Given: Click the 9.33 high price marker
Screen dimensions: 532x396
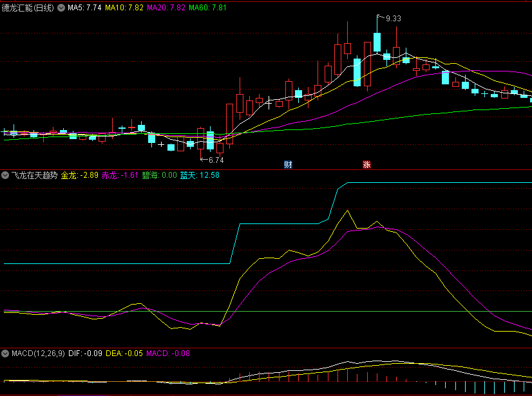Looking at the screenshot, I should tap(394, 19).
